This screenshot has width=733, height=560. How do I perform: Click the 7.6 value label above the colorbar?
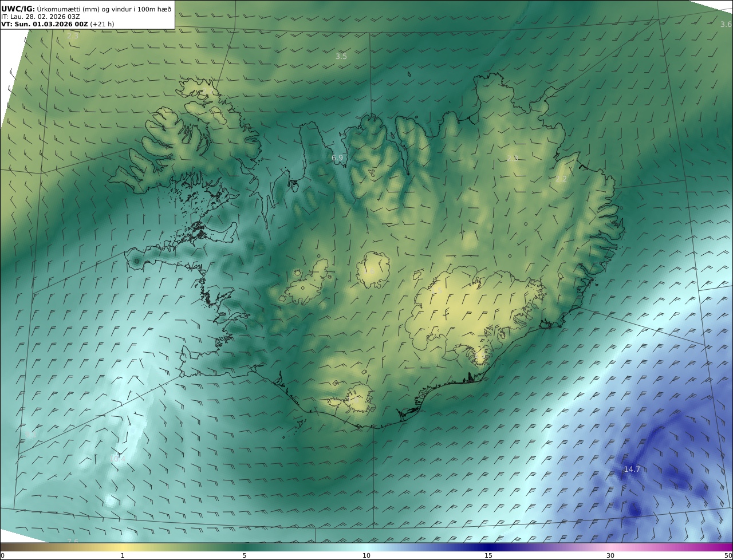[x=73, y=541]
